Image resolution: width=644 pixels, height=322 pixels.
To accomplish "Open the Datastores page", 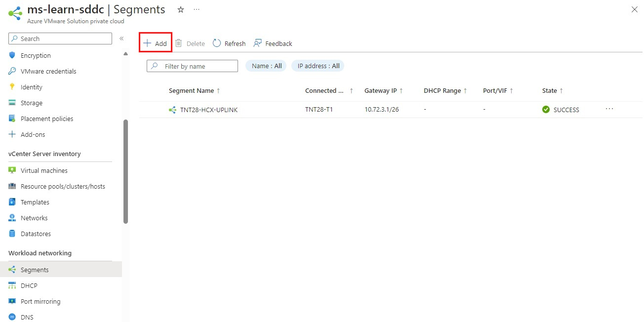I will pos(37,234).
